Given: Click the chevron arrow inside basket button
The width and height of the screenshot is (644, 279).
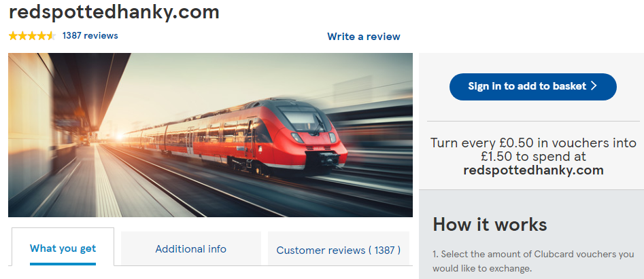Looking at the screenshot, I should tap(594, 86).
